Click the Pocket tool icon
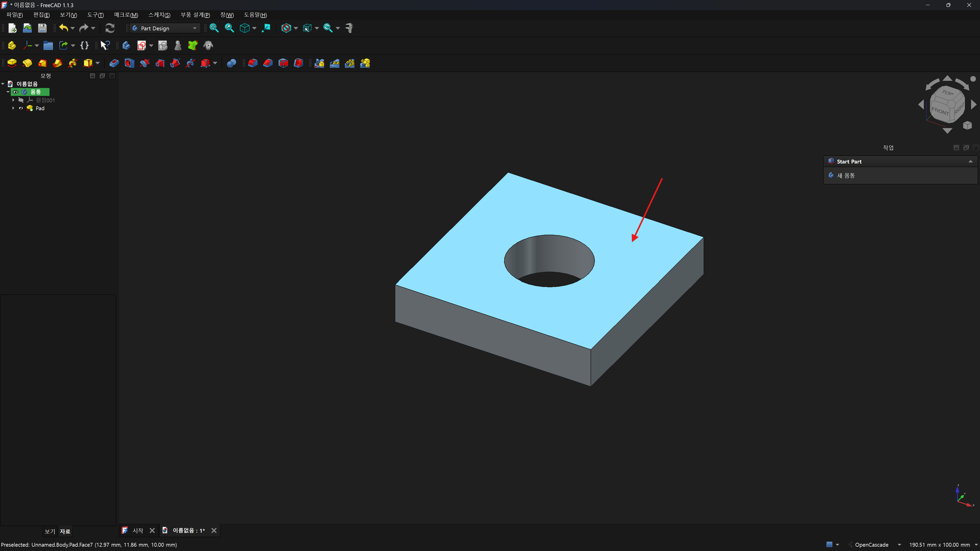980x551 pixels. (x=114, y=63)
